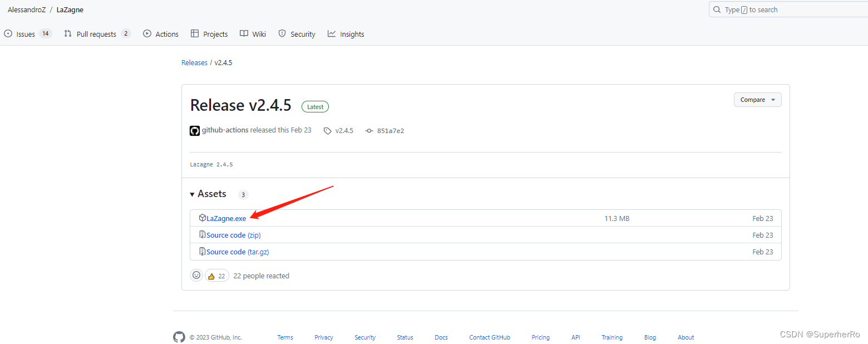Open the Projects tab

(209, 34)
